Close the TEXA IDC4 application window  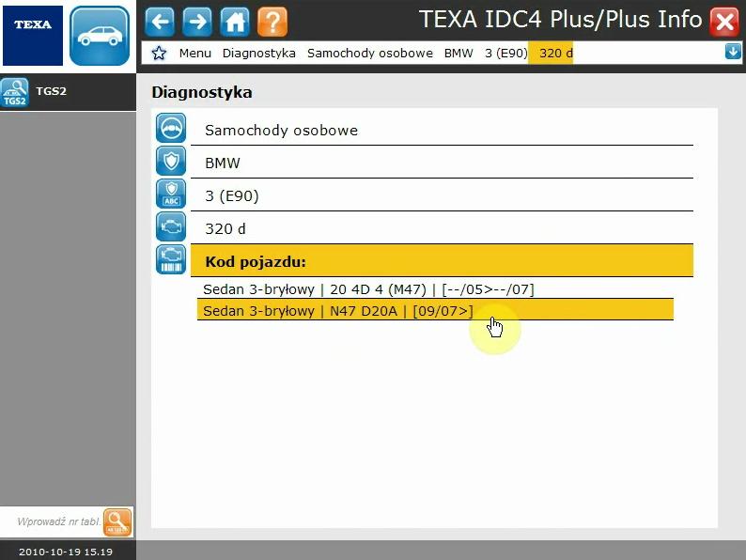pos(723,21)
